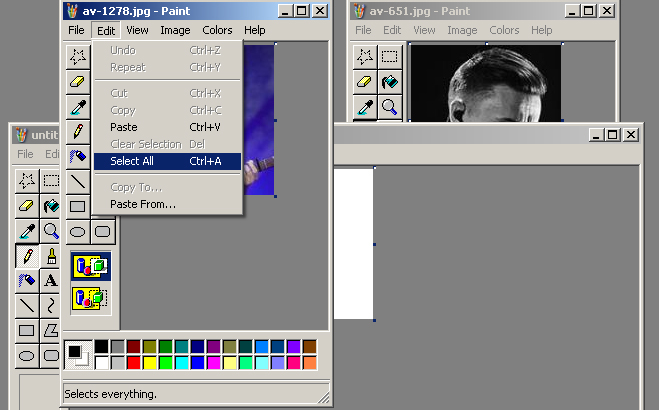Viewport: 659px width, 410px height.
Task: Select the Airbrush tool in untitled window
Action: pyautogui.click(x=27, y=281)
